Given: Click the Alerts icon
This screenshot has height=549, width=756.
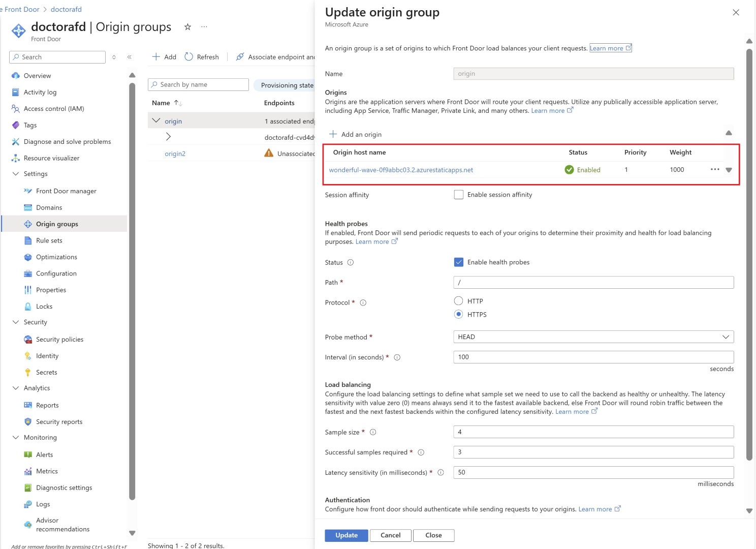Looking at the screenshot, I should tap(28, 455).
